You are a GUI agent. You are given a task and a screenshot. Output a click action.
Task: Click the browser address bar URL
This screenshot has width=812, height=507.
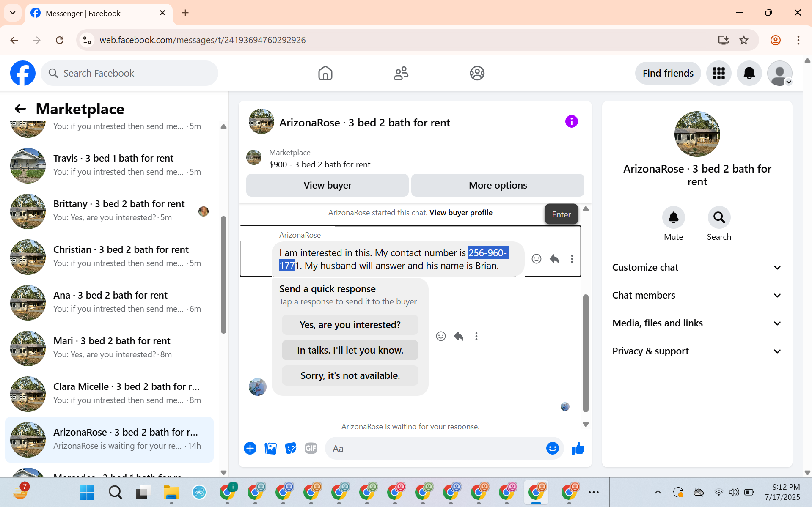click(202, 40)
